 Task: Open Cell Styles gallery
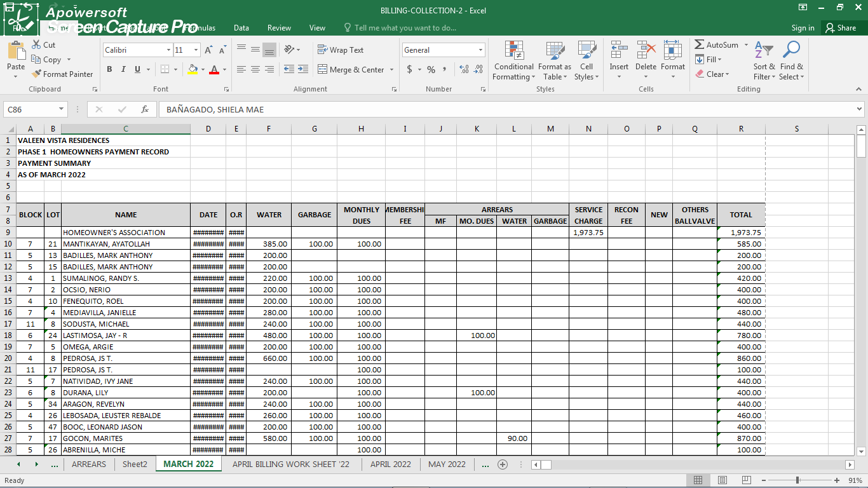point(587,61)
